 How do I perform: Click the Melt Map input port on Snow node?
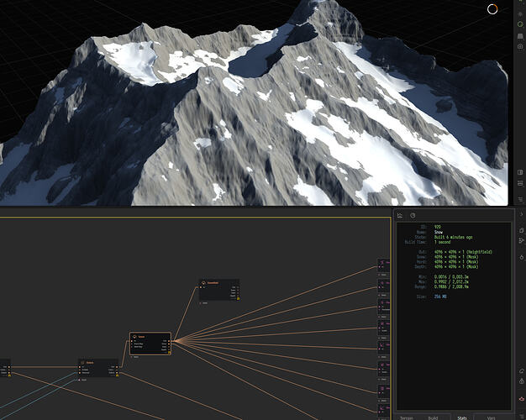click(x=131, y=347)
